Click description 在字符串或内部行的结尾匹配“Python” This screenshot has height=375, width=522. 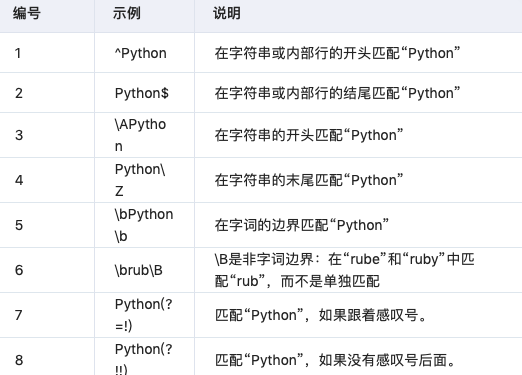338,93
